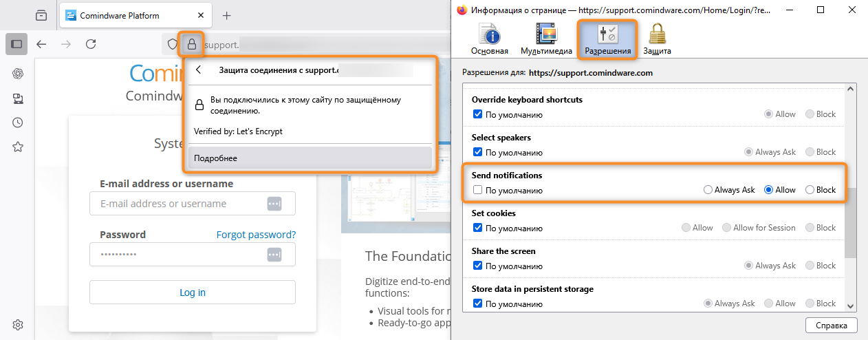Click the Select speakers heading

(x=501, y=138)
